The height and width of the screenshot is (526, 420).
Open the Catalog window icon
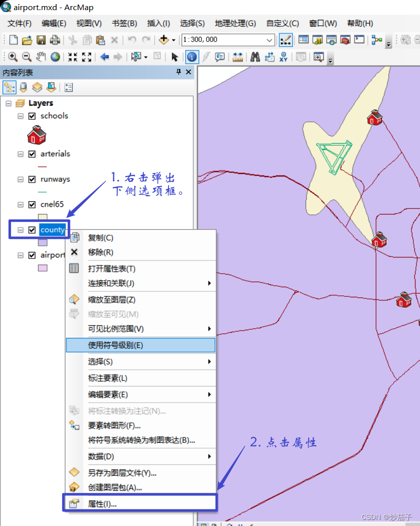[x=317, y=40]
